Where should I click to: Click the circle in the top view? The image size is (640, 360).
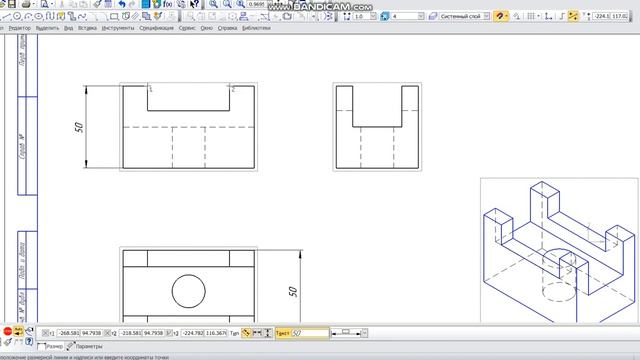tap(189, 291)
